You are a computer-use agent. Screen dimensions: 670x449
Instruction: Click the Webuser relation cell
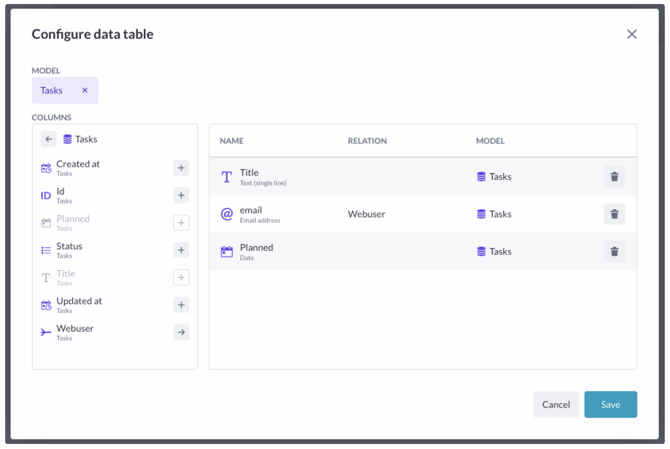tap(366, 214)
